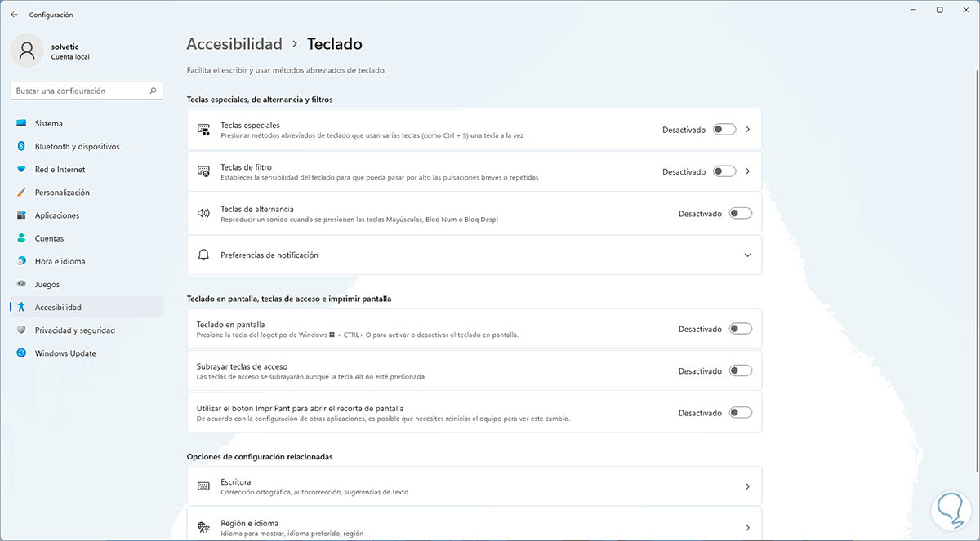Open Escritura settings chevron
Screen dimensions: 980x541
[747, 486]
